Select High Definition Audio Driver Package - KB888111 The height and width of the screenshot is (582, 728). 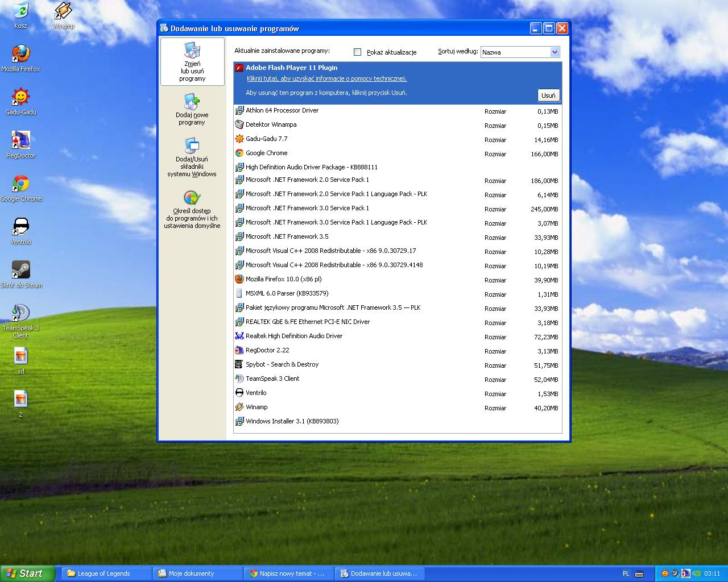click(x=398, y=167)
